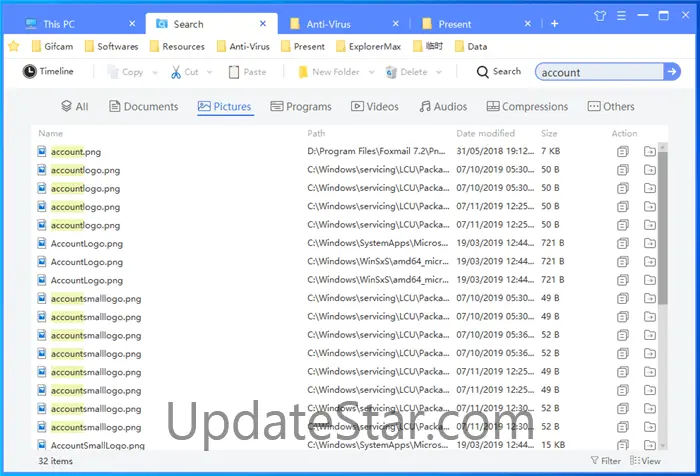The image size is (700, 476).
Task: Open the Present bookmark folder
Action: [x=303, y=46]
